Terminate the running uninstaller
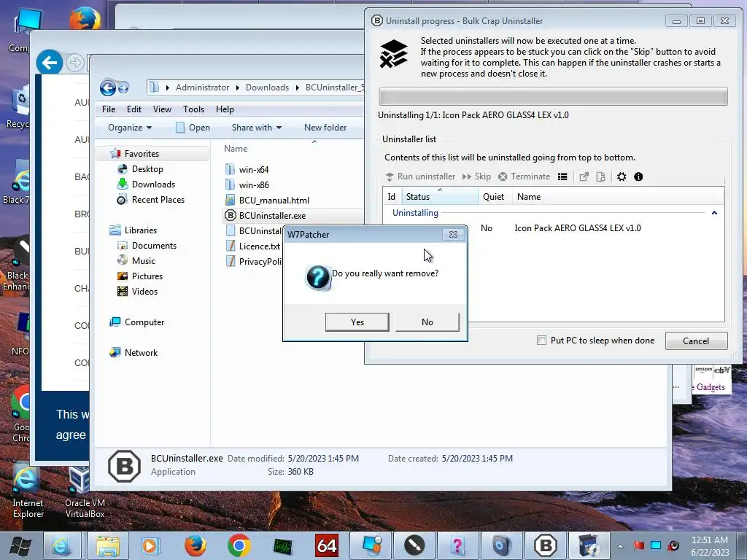The width and height of the screenshot is (747, 560). click(x=524, y=176)
